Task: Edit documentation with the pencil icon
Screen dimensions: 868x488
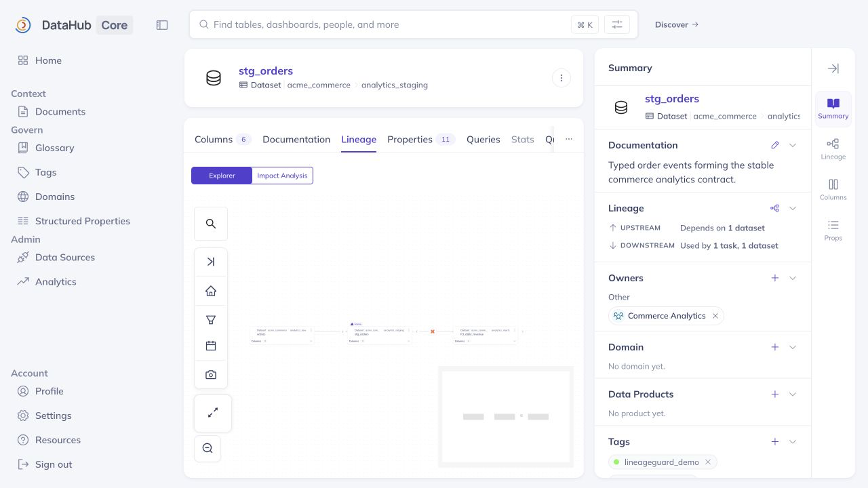Action: [x=775, y=145]
